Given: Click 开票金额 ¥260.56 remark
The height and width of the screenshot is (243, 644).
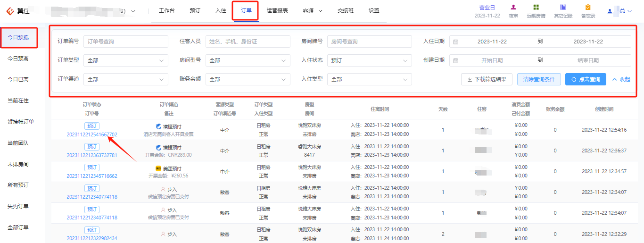Looking at the screenshot, I should coord(168,176).
